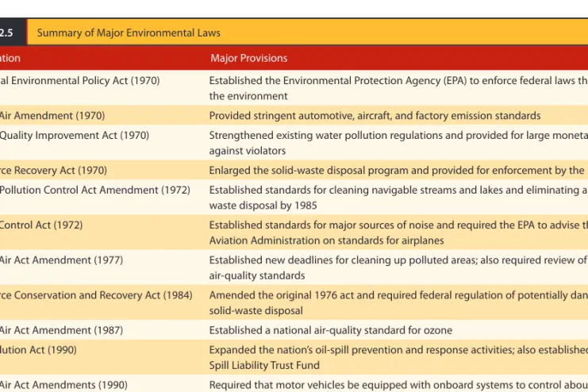Click the table number '2.5' label
This screenshot has width=588, height=392.
(6, 33)
